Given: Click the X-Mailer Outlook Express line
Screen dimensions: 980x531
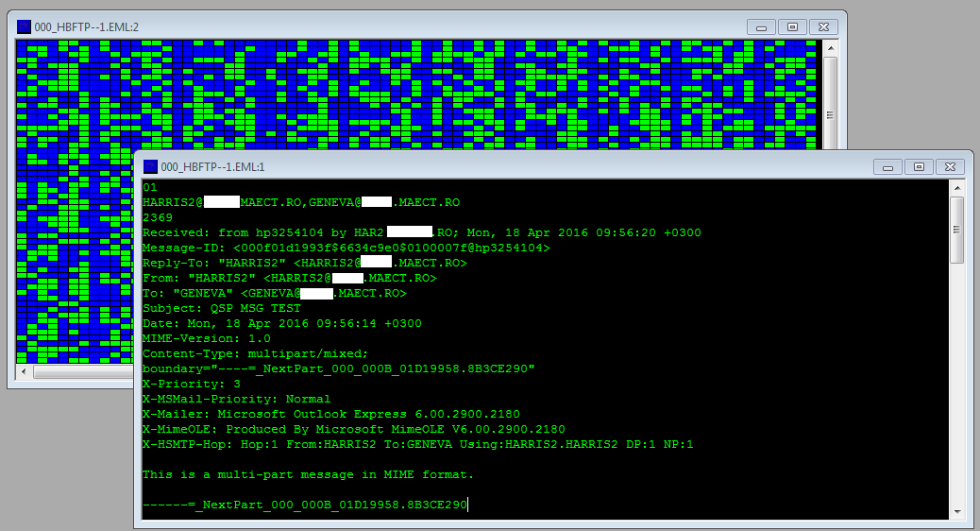Looking at the screenshot, I should pyautogui.click(x=330, y=414).
